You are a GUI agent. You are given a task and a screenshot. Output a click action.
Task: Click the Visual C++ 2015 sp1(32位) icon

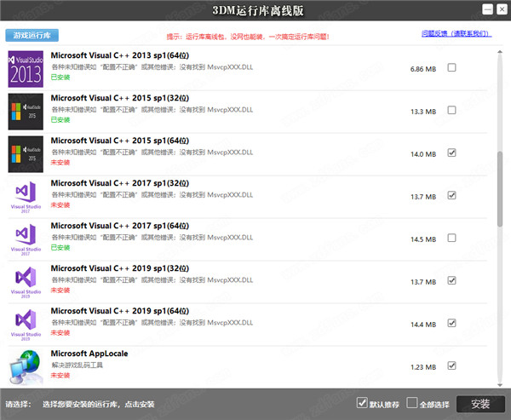point(26,111)
